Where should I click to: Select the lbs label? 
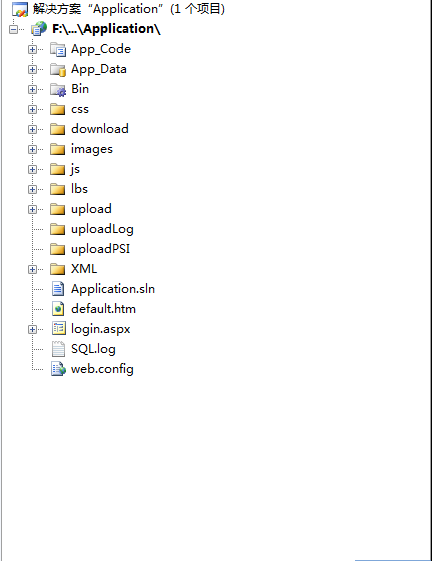(79, 189)
